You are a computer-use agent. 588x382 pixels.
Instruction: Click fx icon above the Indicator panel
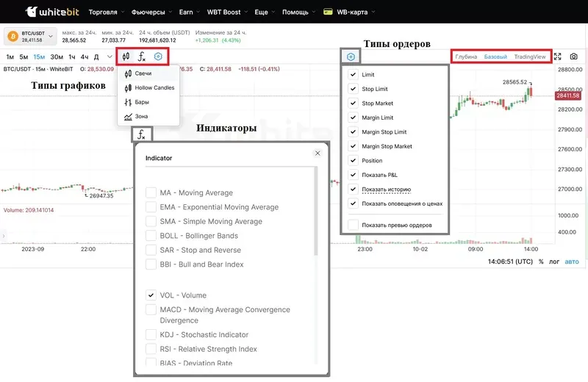(x=141, y=134)
